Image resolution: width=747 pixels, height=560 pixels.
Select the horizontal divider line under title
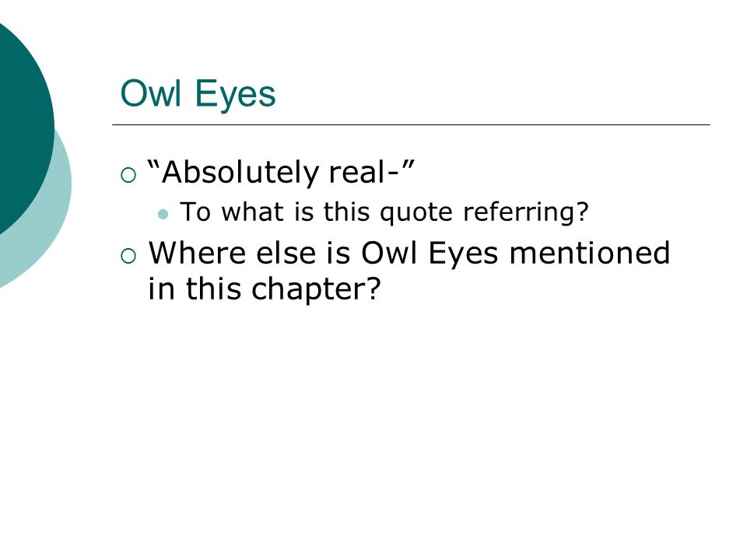pyautogui.click(x=411, y=124)
